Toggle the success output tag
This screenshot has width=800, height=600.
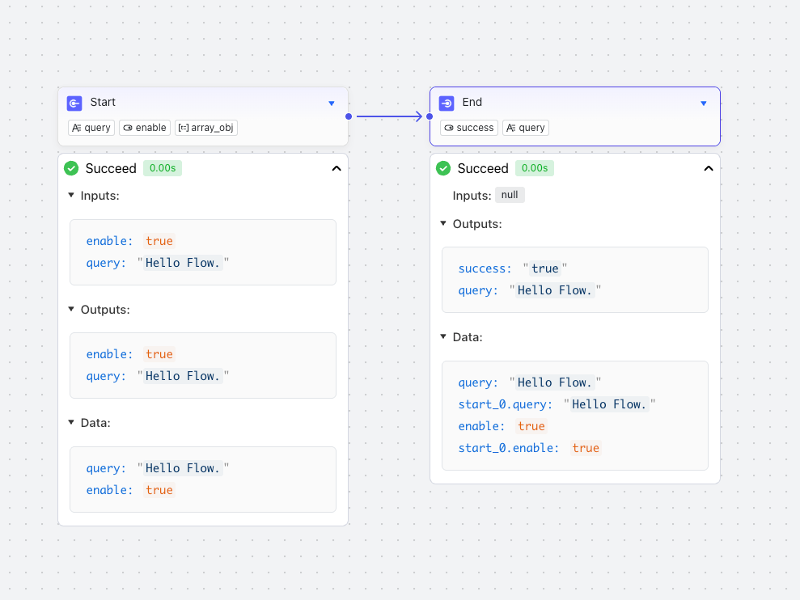click(x=468, y=127)
